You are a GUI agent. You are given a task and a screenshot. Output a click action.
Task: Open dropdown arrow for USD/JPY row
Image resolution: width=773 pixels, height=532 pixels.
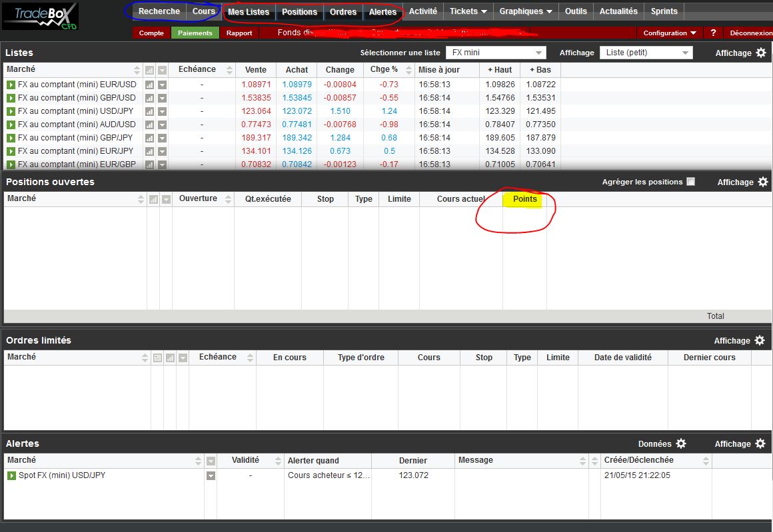click(162, 111)
